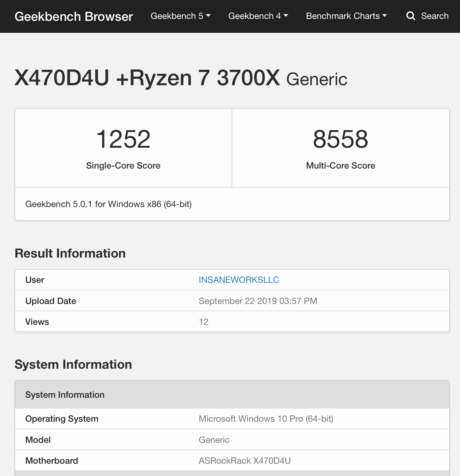Screen dimensions: 460x476
Task: Click the Upload Date row label
Action: tap(50, 301)
